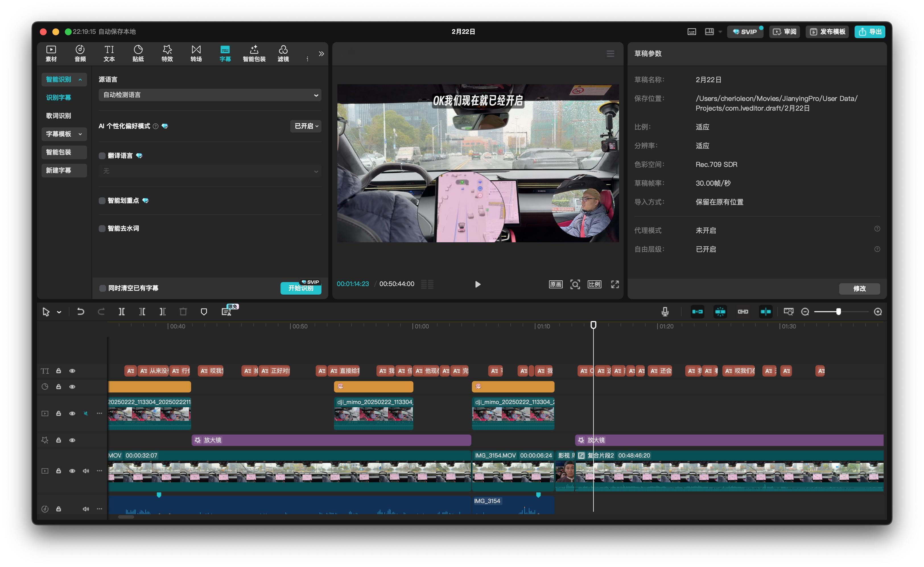Add a marker with shield icon

[x=204, y=312]
